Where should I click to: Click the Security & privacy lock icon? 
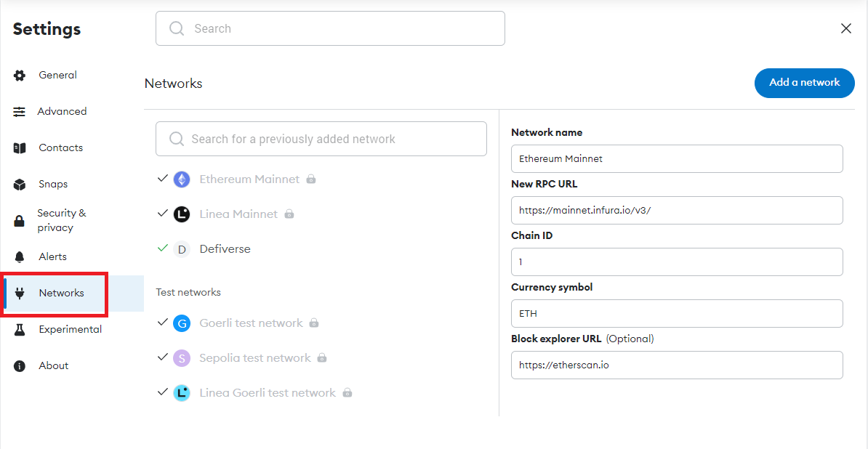[20, 221]
